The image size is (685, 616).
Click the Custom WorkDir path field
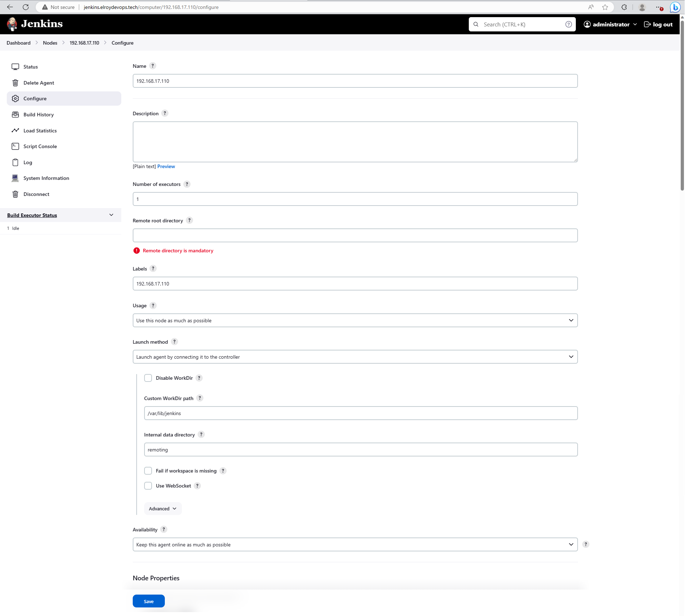point(361,413)
